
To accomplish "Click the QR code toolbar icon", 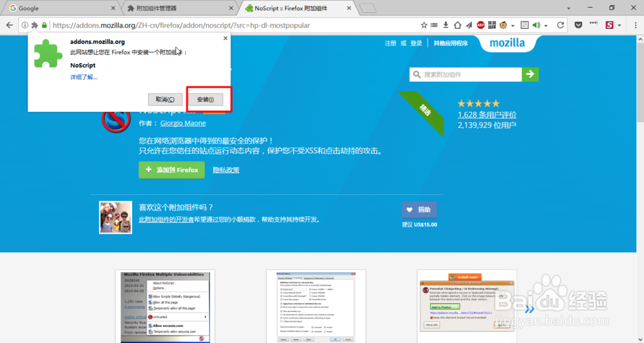I will (x=491, y=26).
